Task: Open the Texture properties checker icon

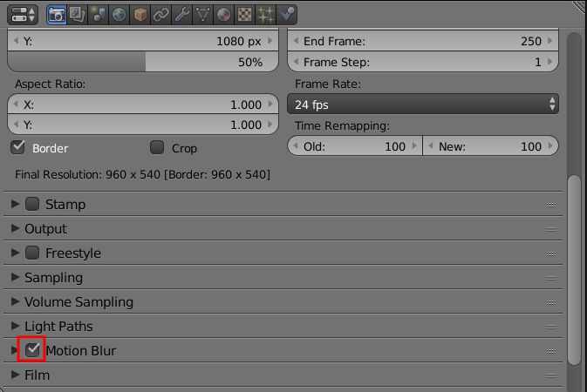Action: [x=244, y=15]
